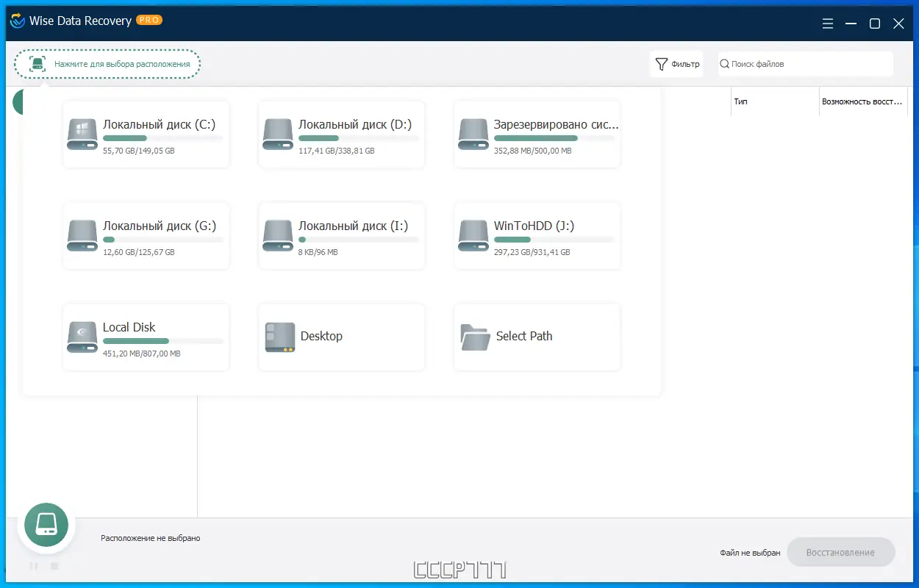Click the funnel filter icon
The height and width of the screenshot is (588, 919).
661,64
